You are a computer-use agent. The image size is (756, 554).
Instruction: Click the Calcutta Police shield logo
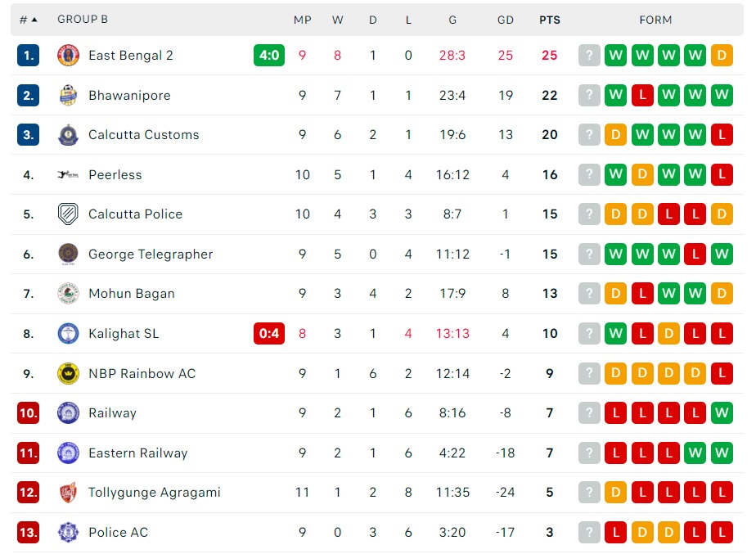pos(68,214)
